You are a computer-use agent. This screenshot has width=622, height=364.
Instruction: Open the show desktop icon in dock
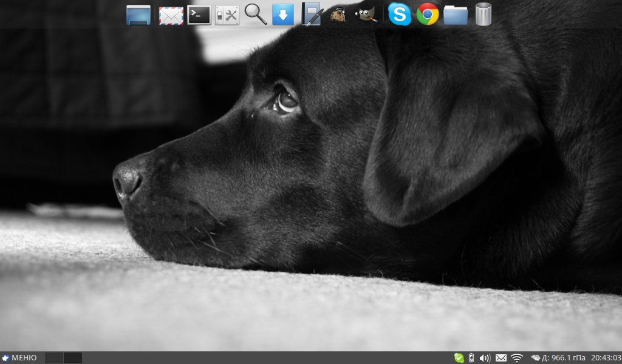click(x=138, y=15)
